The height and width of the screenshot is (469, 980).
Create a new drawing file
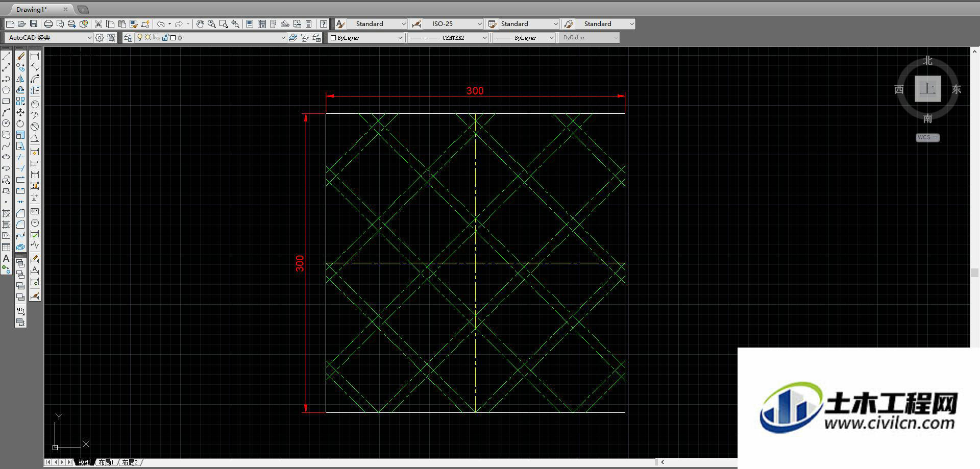[10, 24]
